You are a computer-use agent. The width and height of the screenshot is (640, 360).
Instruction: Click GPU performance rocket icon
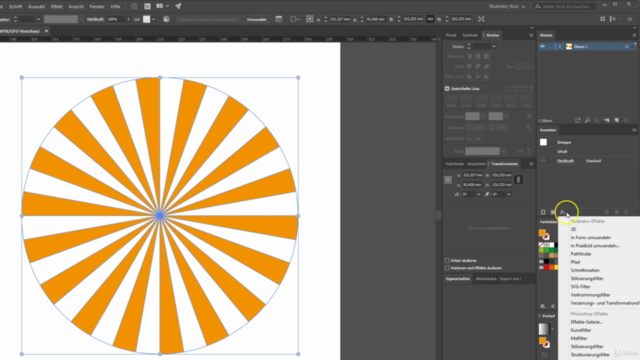pyautogui.click(x=178, y=6)
